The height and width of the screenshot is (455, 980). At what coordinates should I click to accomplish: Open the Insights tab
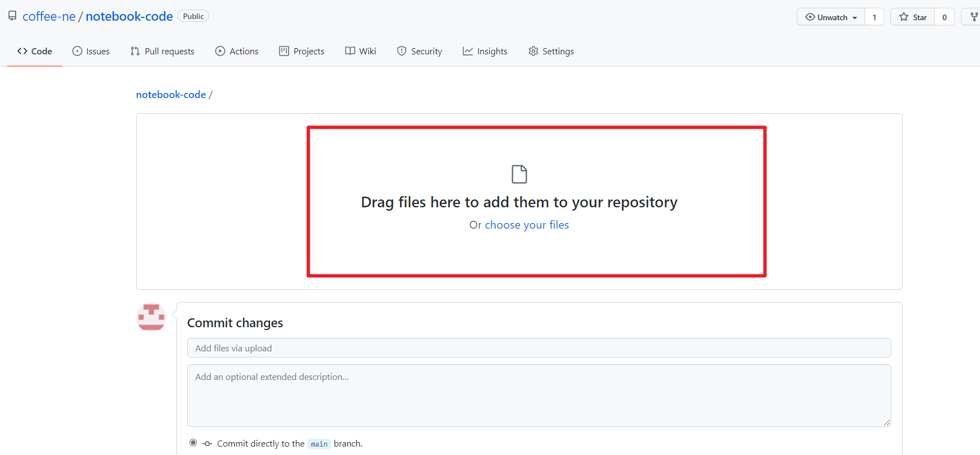tap(485, 51)
